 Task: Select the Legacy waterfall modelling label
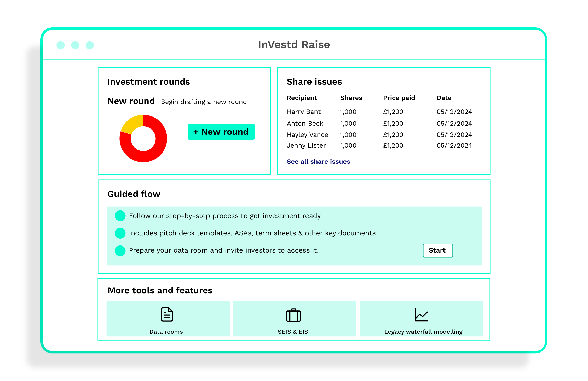point(423,332)
